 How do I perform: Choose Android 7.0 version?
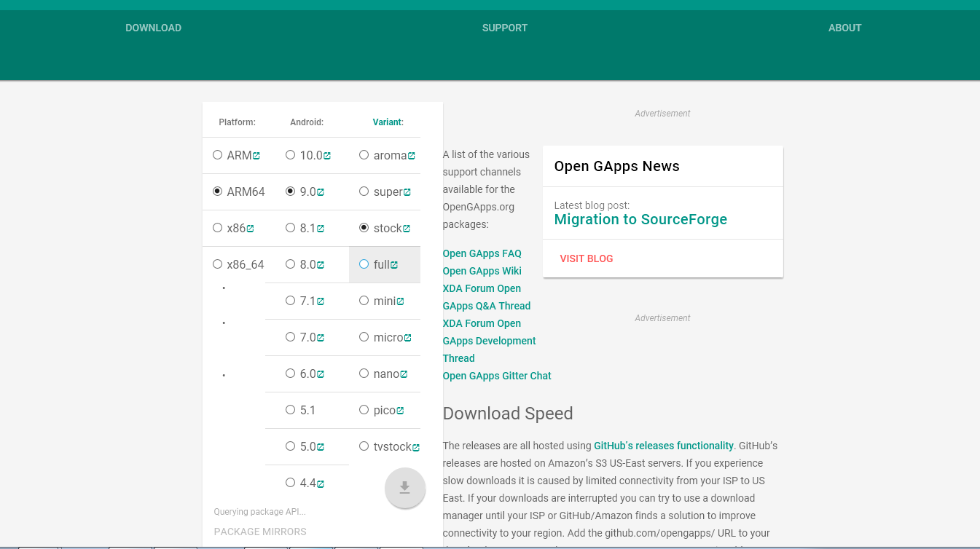[290, 337]
